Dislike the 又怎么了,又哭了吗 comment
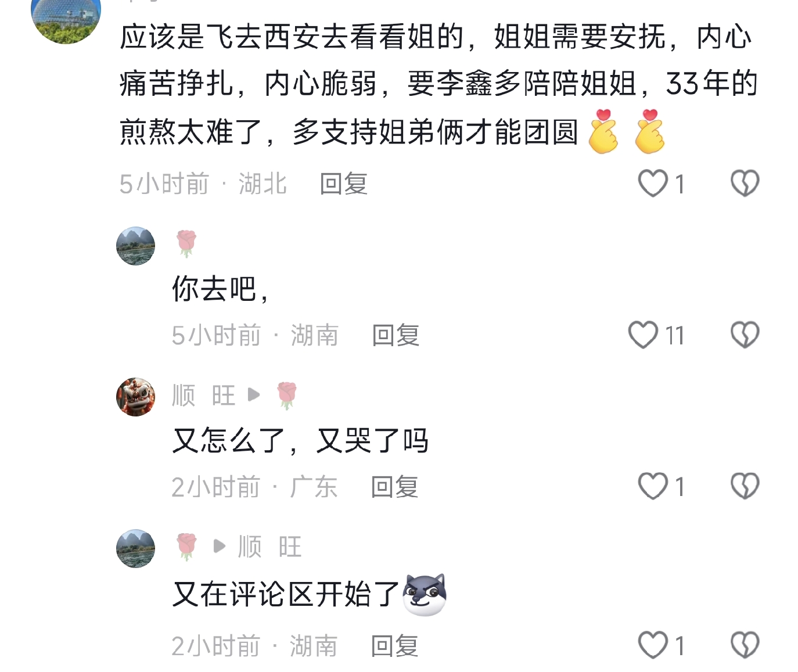Viewport: 798px width, 672px height. click(745, 486)
